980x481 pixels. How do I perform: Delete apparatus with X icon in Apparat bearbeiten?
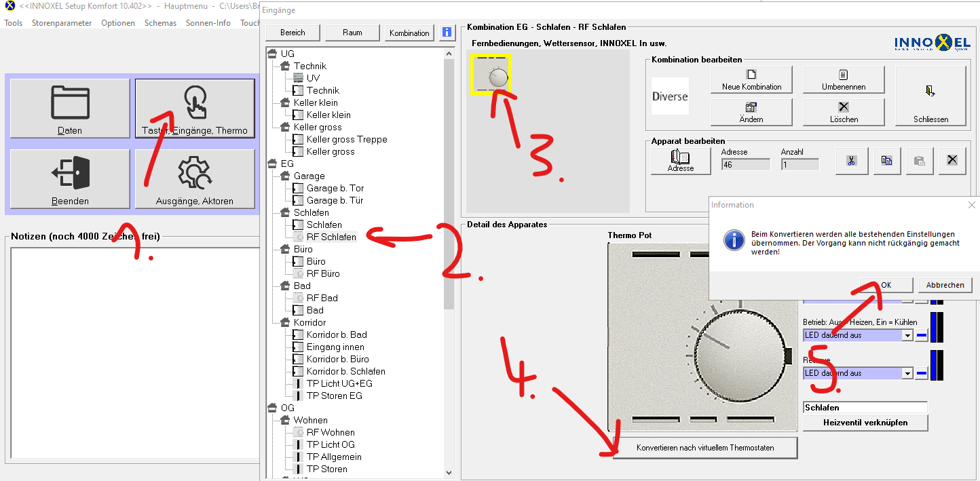952,161
